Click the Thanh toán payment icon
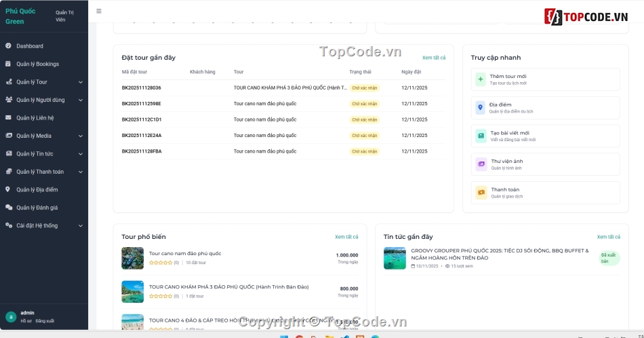The height and width of the screenshot is (338, 644). point(481,193)
